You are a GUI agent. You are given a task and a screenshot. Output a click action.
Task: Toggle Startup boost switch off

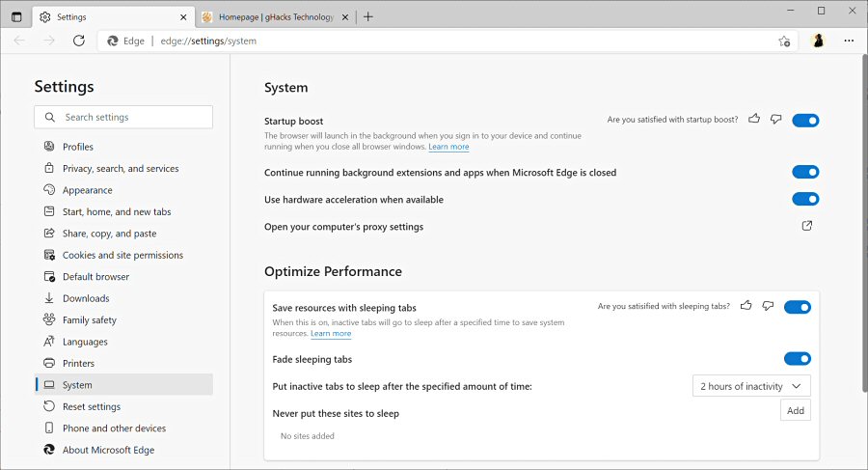coord(805,121)
